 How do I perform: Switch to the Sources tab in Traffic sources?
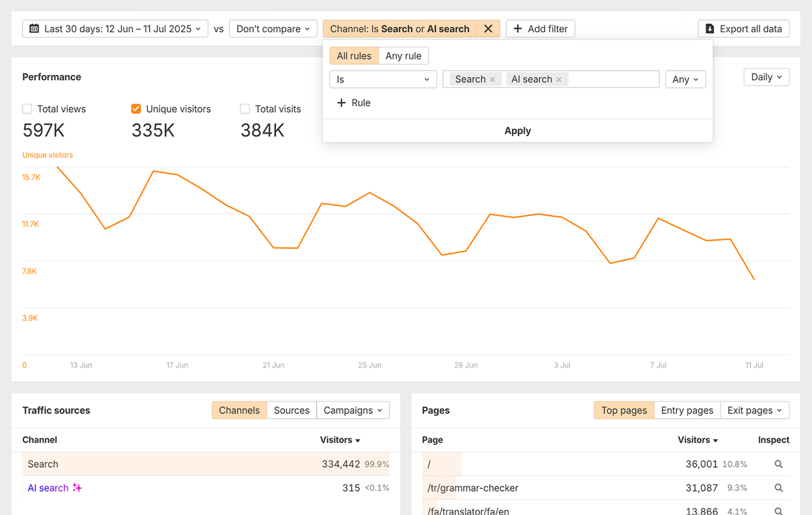[x=291, y=410]
